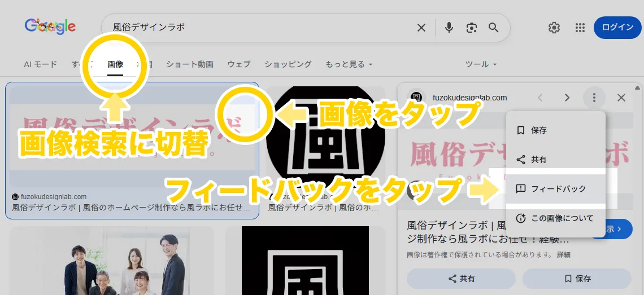Choose この画像について in the menu
The height and width of the screenshot is (295, 644).
point(562,218)
